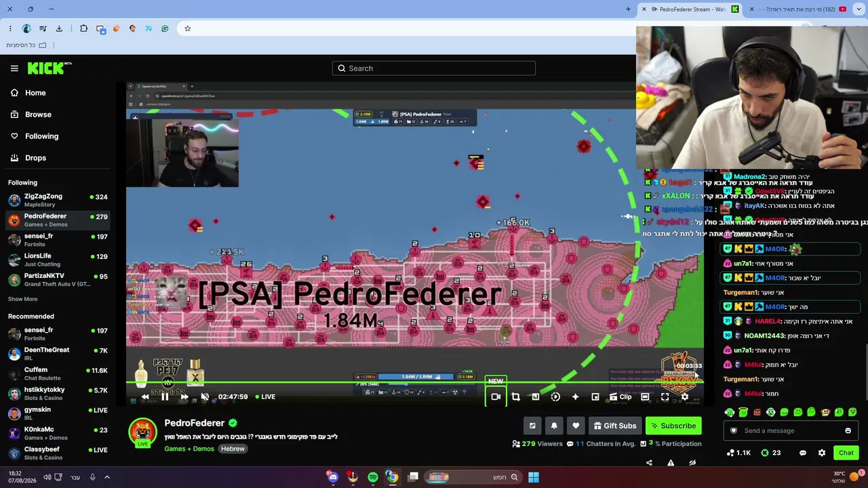Click the panel icon beside the bell
Screen dimensions: 868x488
coord(532,426)
